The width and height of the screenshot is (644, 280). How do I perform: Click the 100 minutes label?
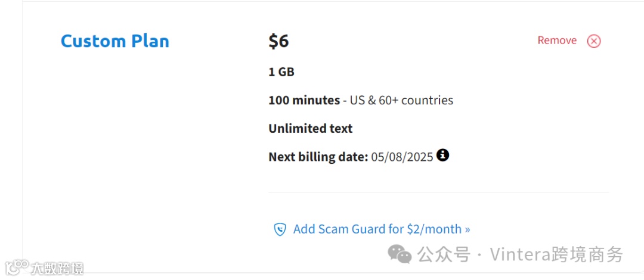pos(304,100)
